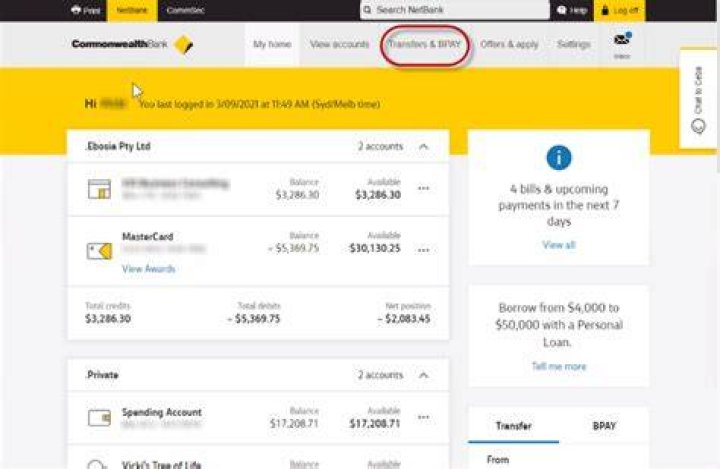Click the Print icon in top bar
The height and width of the screenshot is (469, 720).
pos(76,10)
